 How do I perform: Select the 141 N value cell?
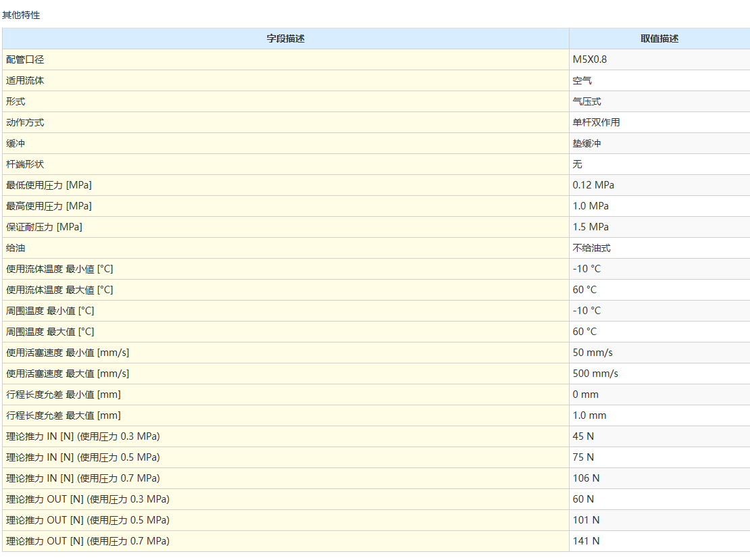586,541
